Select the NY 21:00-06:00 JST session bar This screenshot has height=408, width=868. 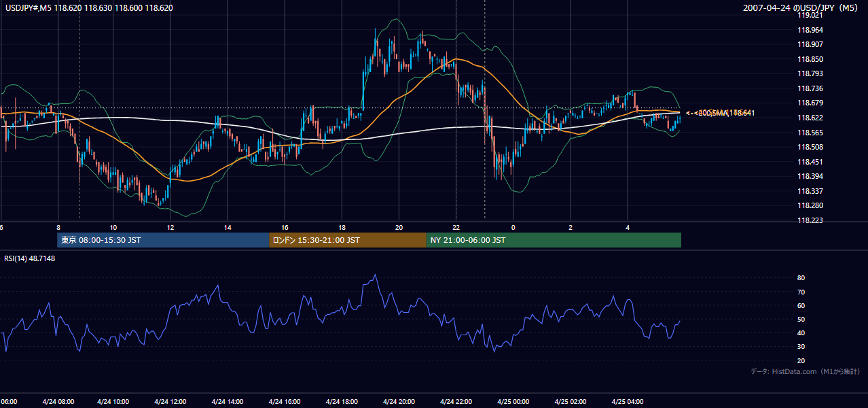click(x=554, y=240)
